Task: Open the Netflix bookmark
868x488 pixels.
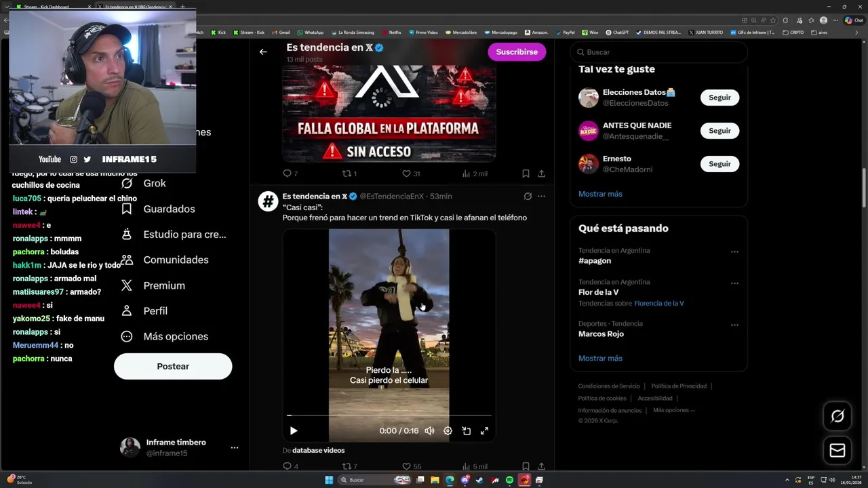Action: [391, 33]
